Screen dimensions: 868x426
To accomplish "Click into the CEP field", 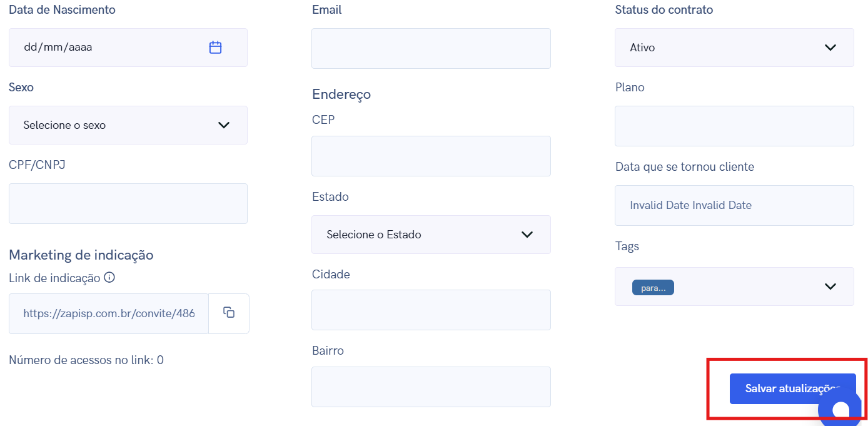I will click(431, 156).
